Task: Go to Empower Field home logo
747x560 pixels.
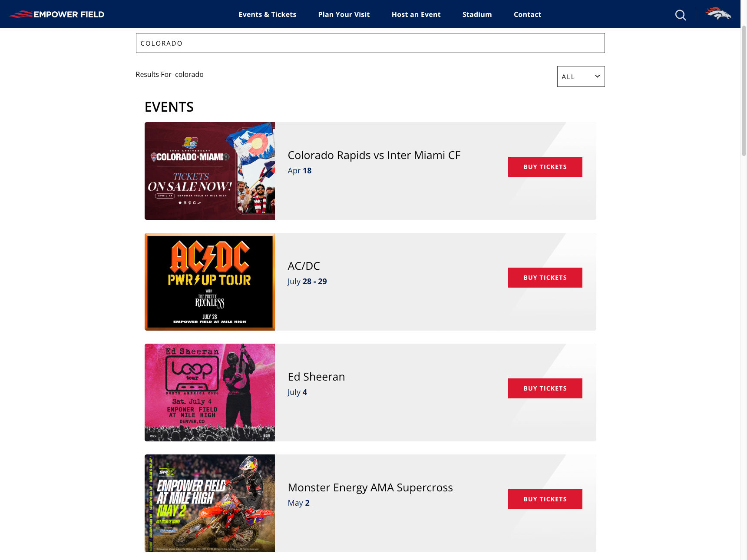Action: (57, 14)
